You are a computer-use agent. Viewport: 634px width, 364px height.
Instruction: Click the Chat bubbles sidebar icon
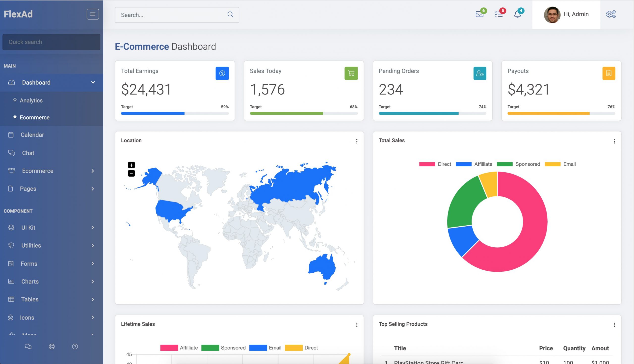[x=11, y=153]
